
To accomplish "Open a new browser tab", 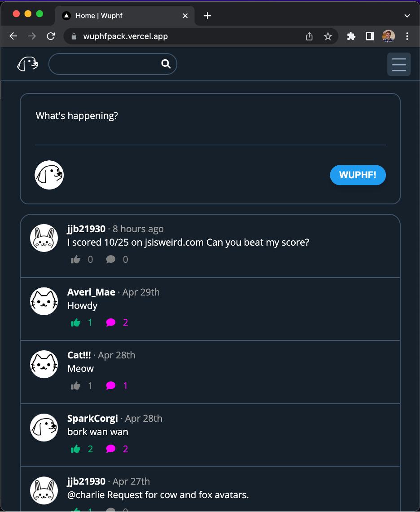I will pos(207,16).
